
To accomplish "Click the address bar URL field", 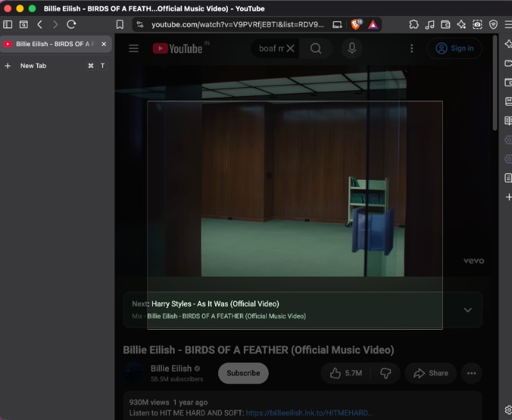I will 237,24.
